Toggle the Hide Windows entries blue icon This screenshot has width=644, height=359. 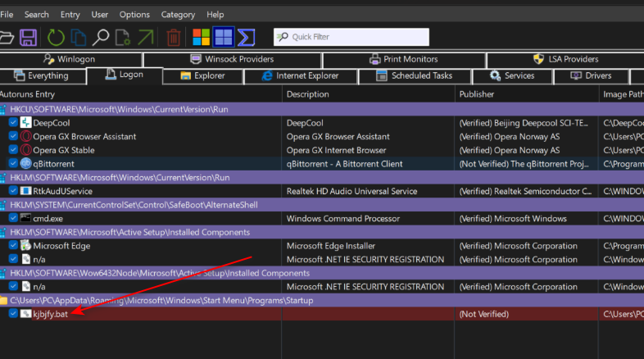point(224,37)
